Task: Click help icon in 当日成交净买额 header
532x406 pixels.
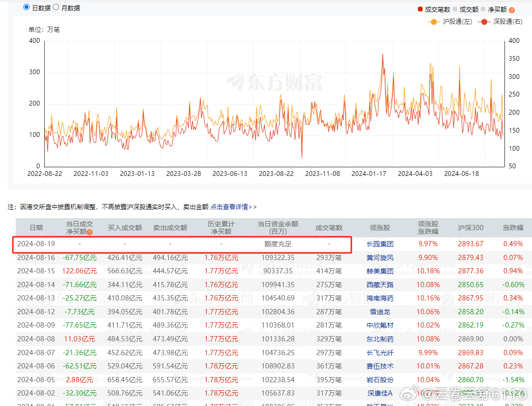Action: (x=89, y=232)
